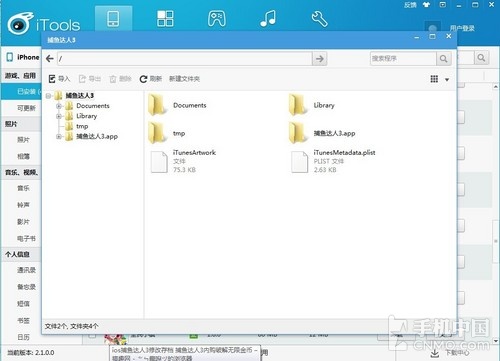This screenshot has height=361, width=500.
Task: Minimize the 捕鱼达人3 file browser dialog
Action: pyautogui.click(x=417, y=37)
